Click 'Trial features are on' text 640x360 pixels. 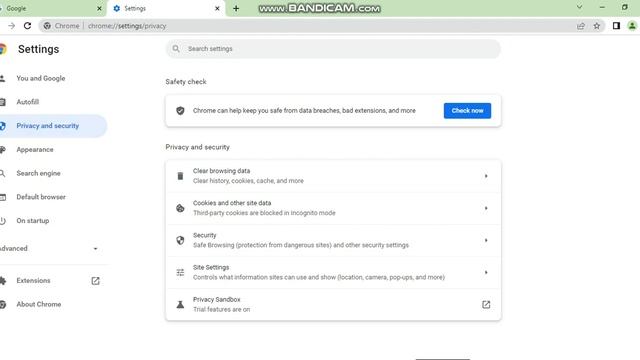click(221, 309)
